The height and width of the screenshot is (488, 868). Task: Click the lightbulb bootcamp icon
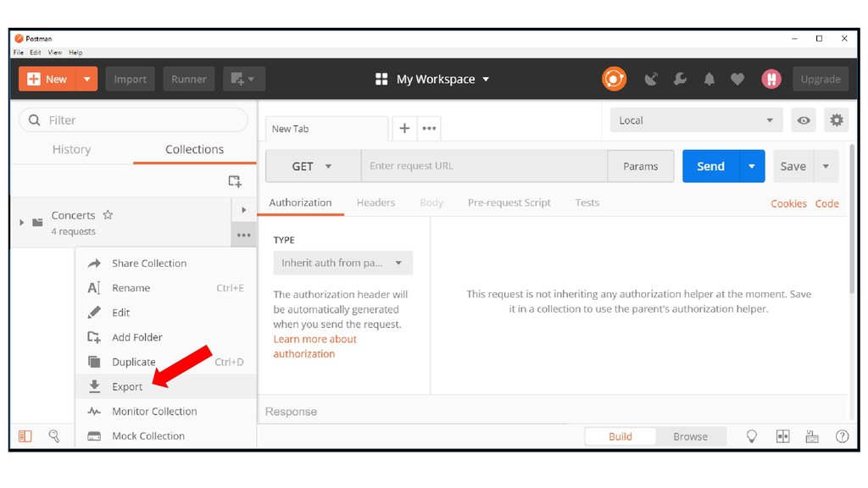coord(751,436)
